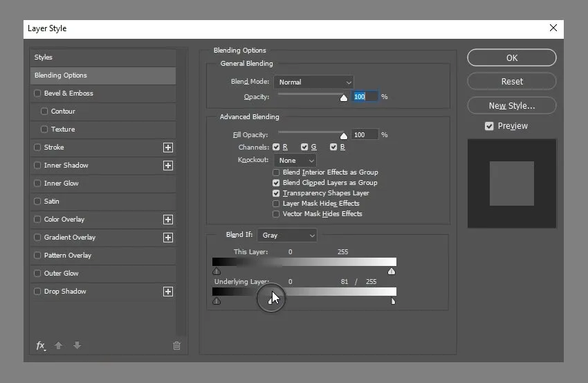Click the plus icon next to Stroke
This screenshot has width=588, height=383.
(167, 148)
